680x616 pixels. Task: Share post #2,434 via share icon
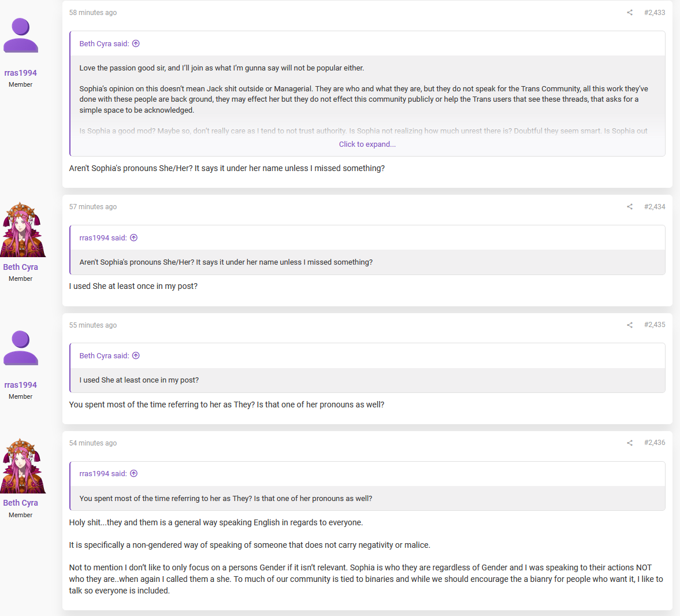630,206
